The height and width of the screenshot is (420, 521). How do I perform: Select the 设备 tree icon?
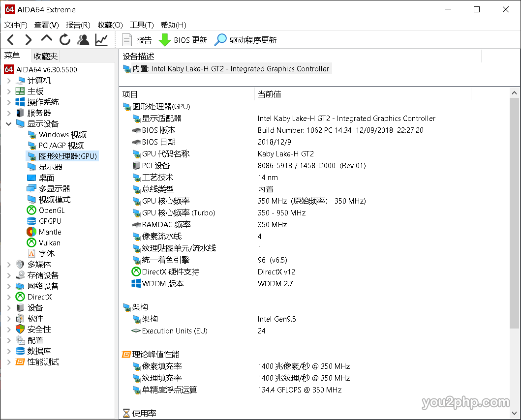click(20, 308)
